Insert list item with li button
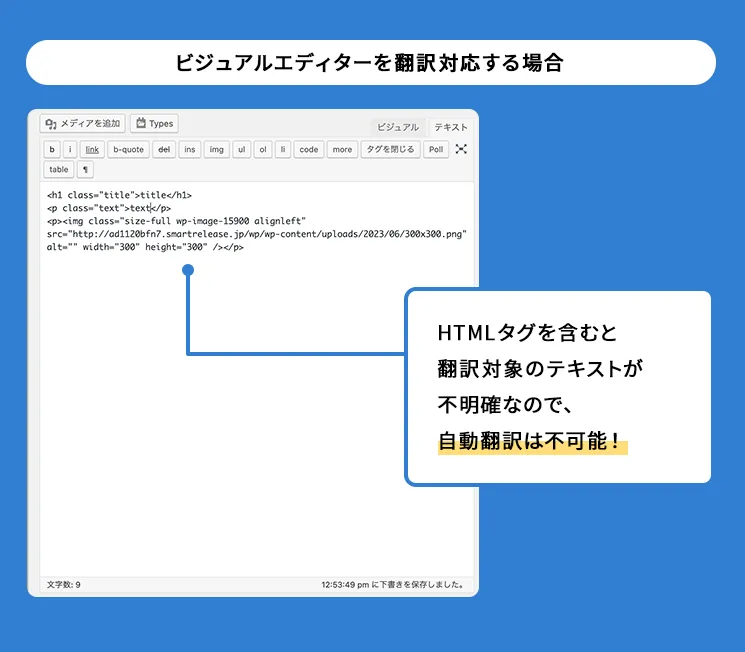This screenshot has height=652, width=745. tap(283, 149)
